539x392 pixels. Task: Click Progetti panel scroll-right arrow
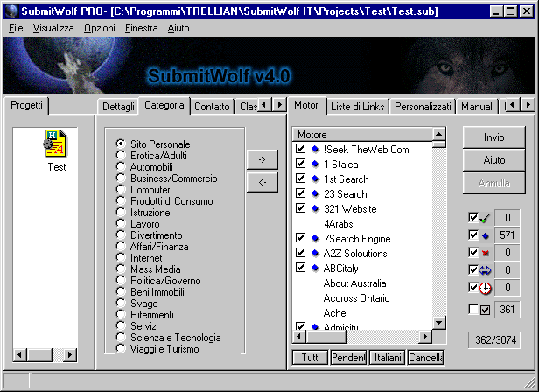[x=71, y=354]
